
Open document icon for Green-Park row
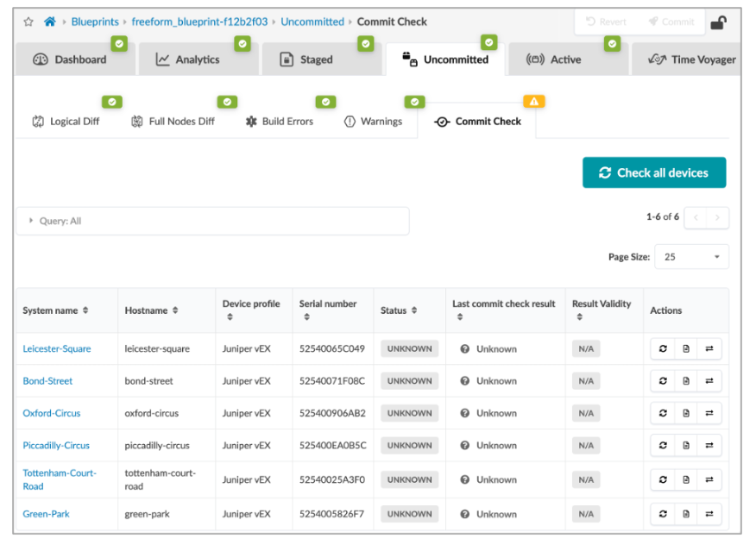[x=686, y=514]
